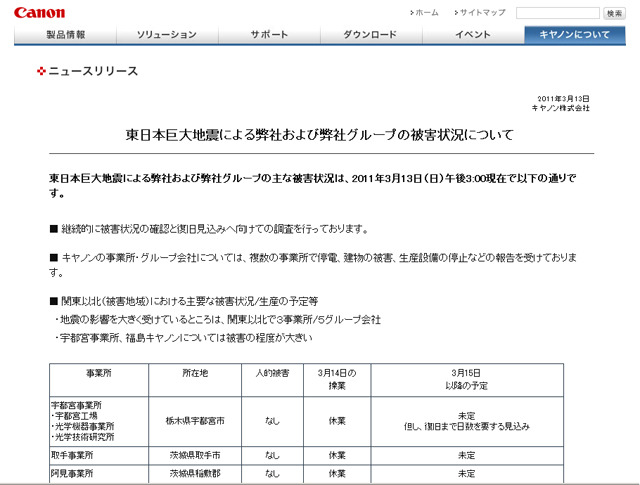This screenshot has width=640, height=485.
Task: Open the サポート menu tab
Action: pos(269,35)
